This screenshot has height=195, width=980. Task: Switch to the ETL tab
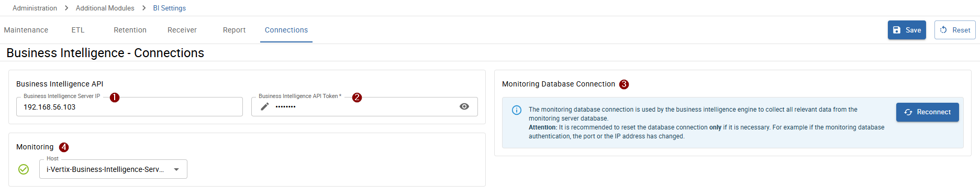click(x=78, y=30)
